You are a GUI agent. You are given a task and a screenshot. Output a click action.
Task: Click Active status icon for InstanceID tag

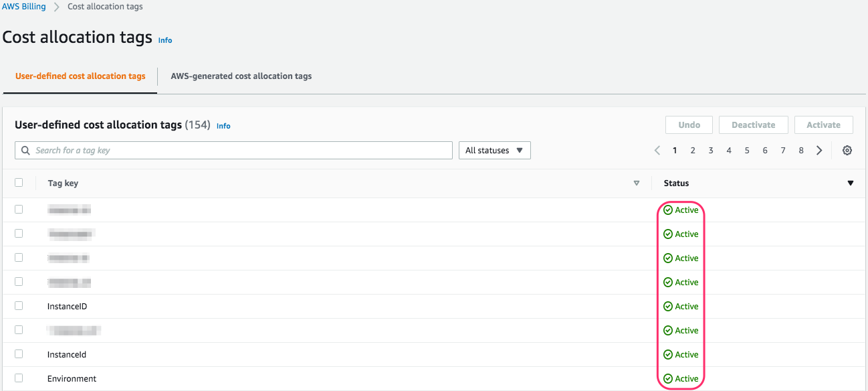pyautogui.click(x=668, y=307)
